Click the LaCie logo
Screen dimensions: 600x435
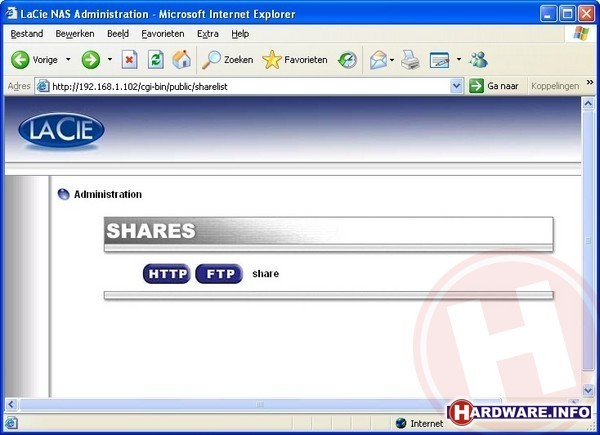[x=61, y=130]
